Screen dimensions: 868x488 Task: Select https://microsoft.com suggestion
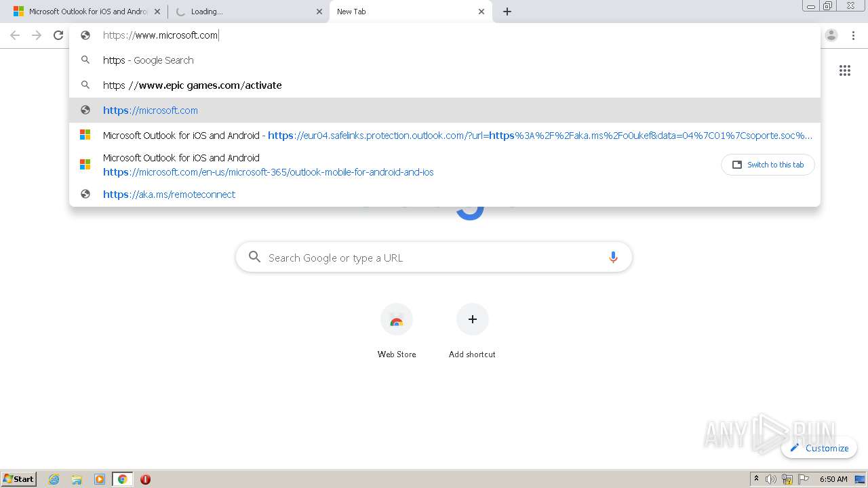coord(445,110)
